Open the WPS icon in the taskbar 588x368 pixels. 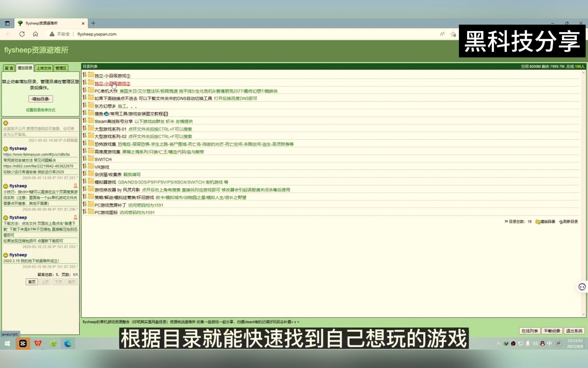(x=38, y=343)
